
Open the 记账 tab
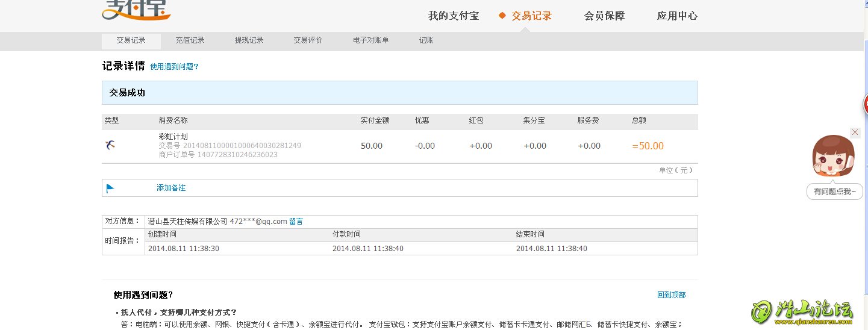(x=426, y=40)
